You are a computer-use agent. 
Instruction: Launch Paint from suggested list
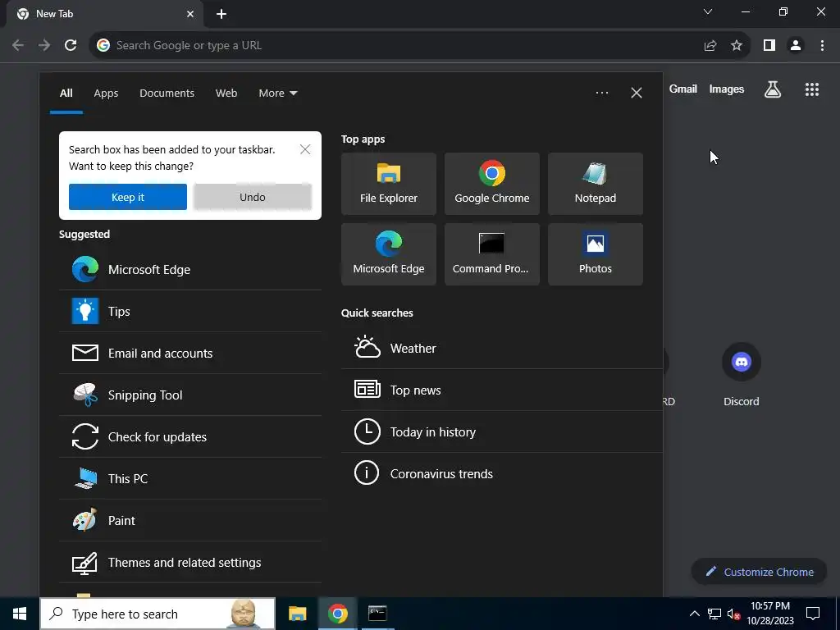pyautogui.click(x=190, y=520)
